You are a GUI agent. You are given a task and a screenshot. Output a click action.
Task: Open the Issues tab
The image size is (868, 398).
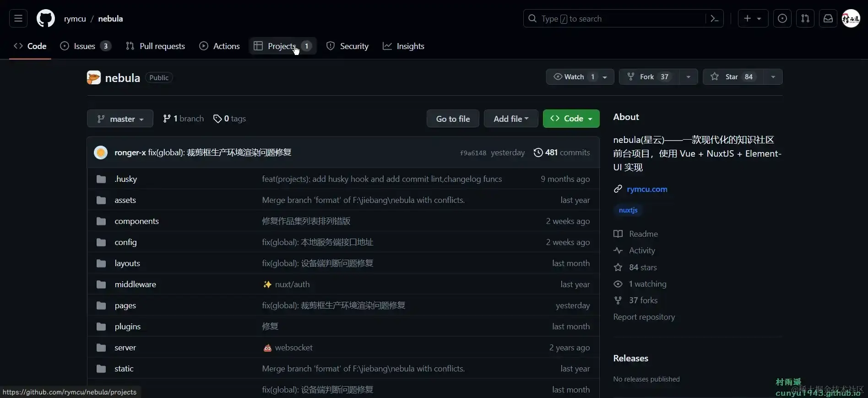click(86, 46)
